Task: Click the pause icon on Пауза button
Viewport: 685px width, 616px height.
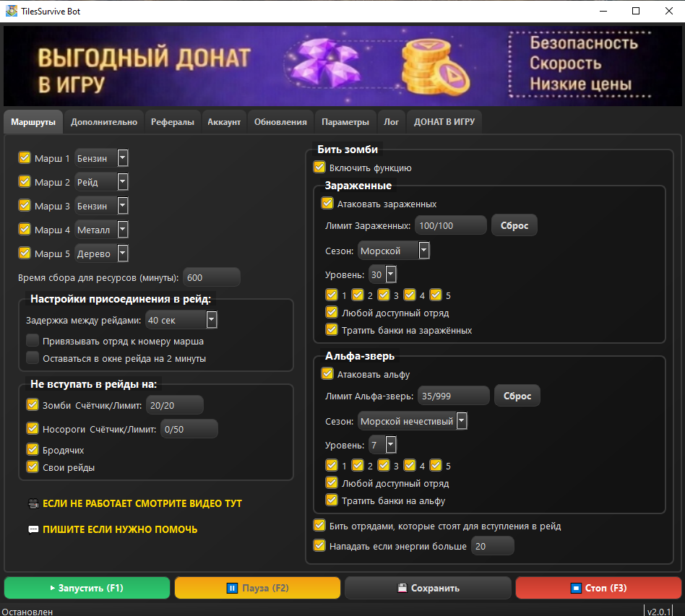Action: point(232,588)
